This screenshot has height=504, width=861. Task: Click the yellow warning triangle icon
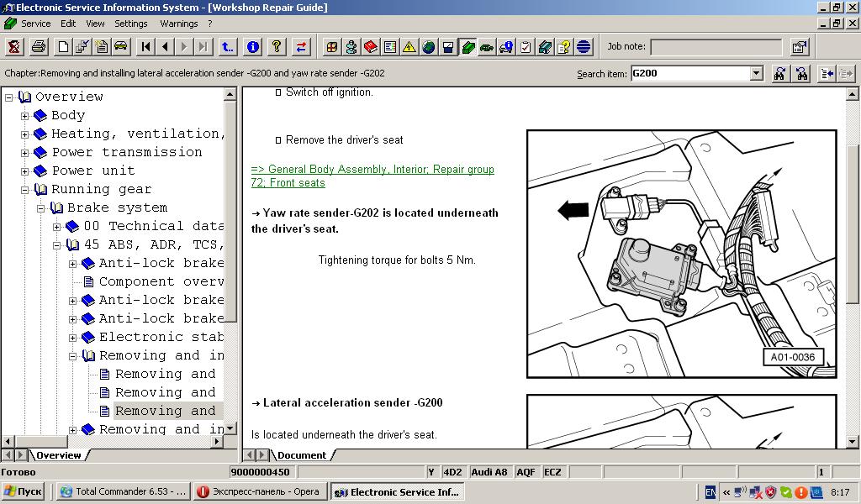coord(409,47)
